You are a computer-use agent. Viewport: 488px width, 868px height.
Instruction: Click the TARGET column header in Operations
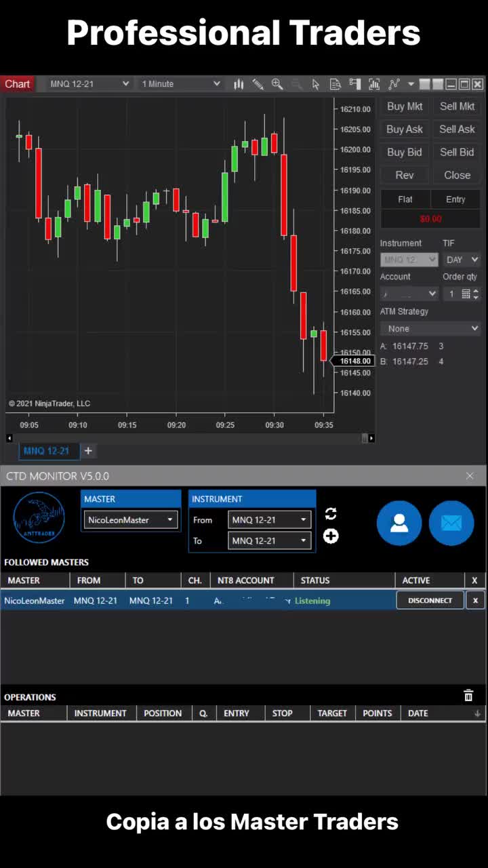[332, 713]
